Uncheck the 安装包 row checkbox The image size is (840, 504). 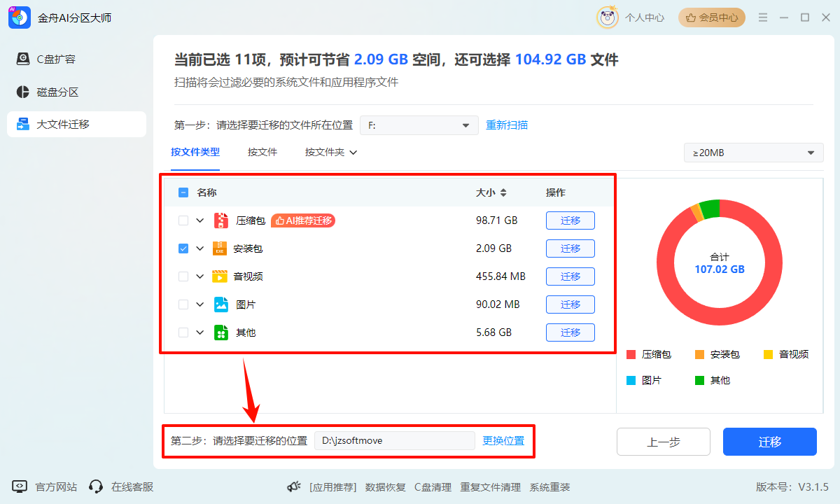pos(183,248)
